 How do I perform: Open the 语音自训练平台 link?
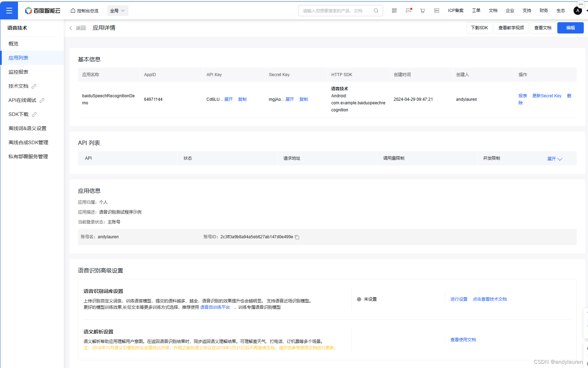[215, 307]
